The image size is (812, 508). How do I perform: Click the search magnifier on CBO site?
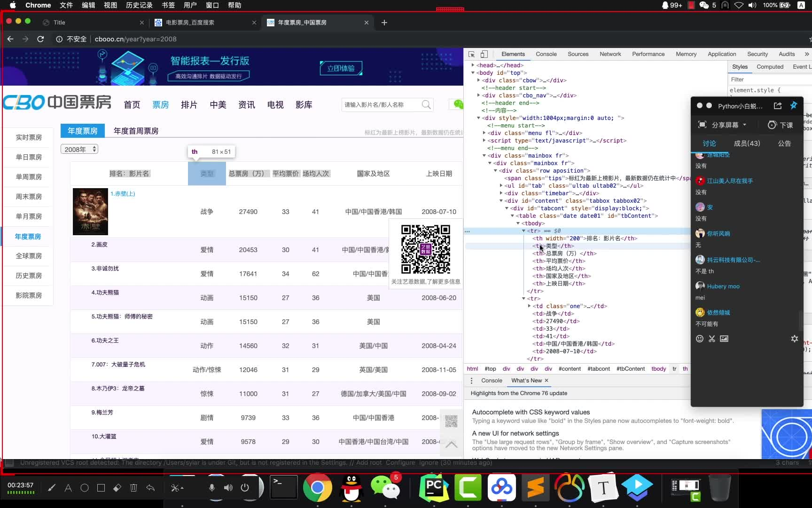426,104
